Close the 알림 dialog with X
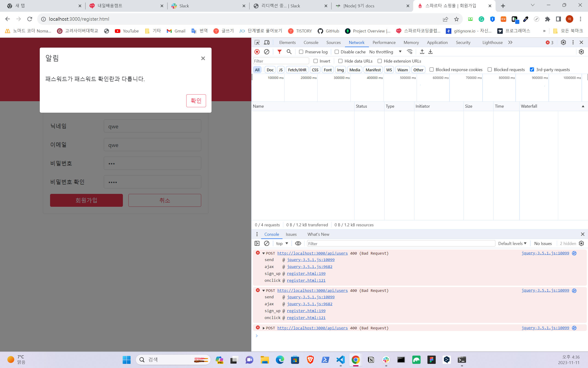Screen dimensions: 588x368 pos(203,58)
